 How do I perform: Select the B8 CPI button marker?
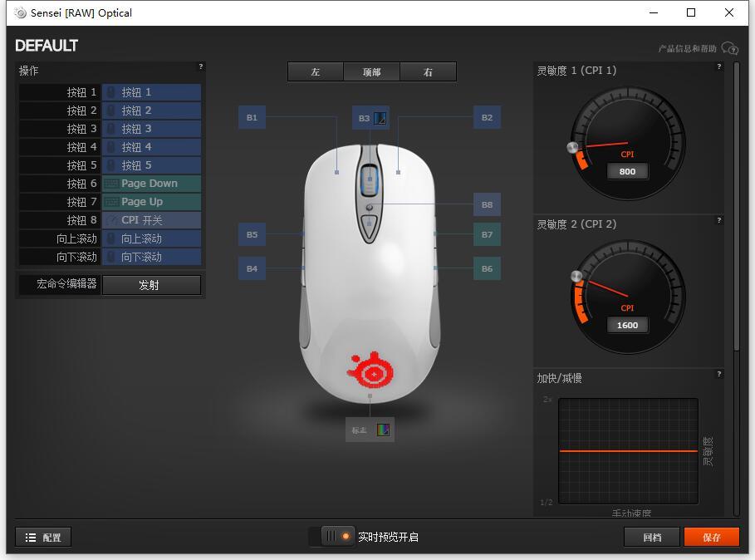click(487, 204)
